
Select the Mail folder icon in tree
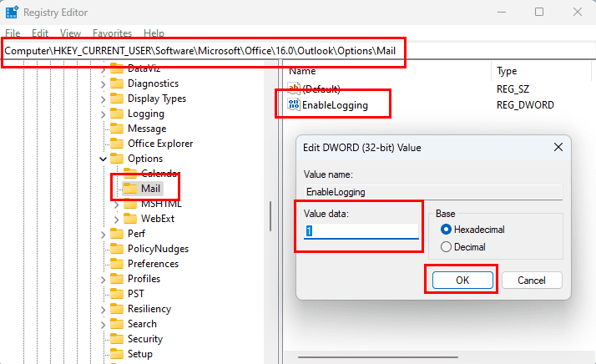(x=130, y=189)
